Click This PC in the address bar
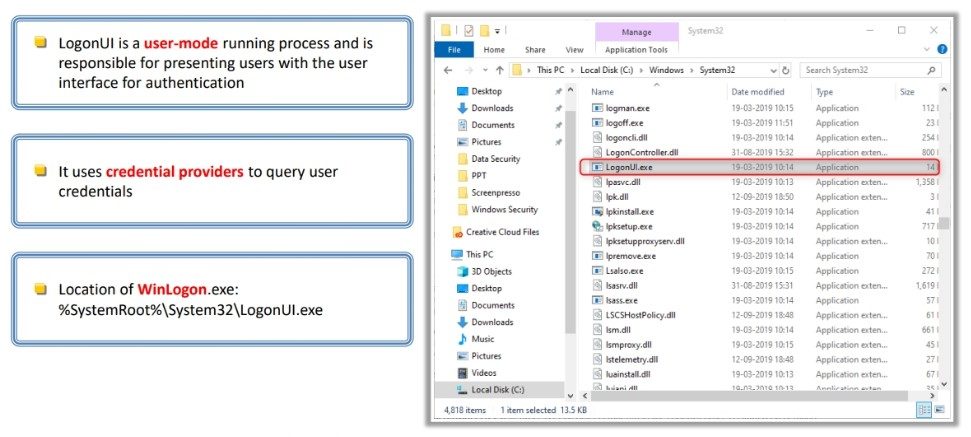Screen dimensions: 971x437 point(553,70)
